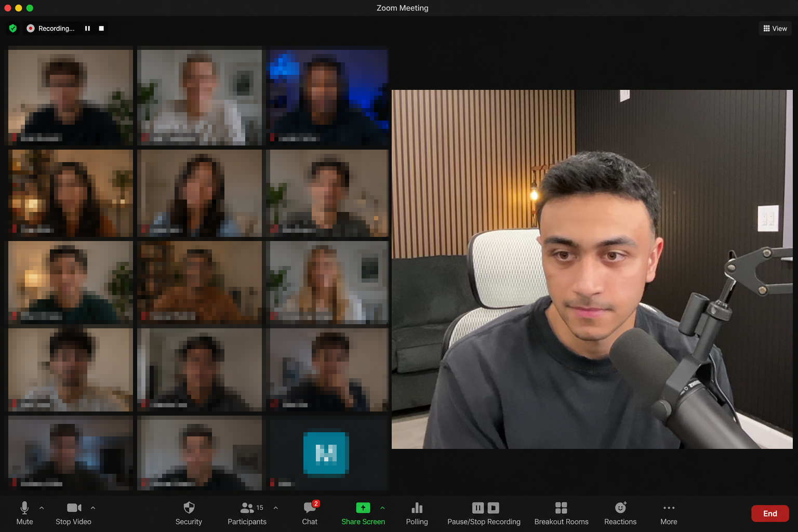The height and width of the screenshot is (532, 798).
Task: Open Chat with unread messages
Action: 310,513
